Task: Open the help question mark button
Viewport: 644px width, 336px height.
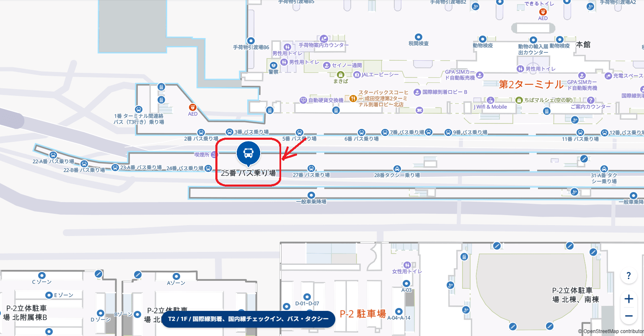Action: [x=628, y=276]
